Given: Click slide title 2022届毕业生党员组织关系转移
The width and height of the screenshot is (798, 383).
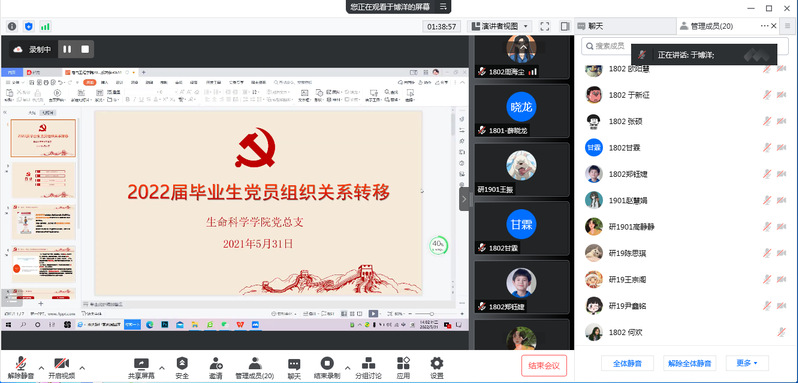Looking at the screenshot, I should point(259,192).
